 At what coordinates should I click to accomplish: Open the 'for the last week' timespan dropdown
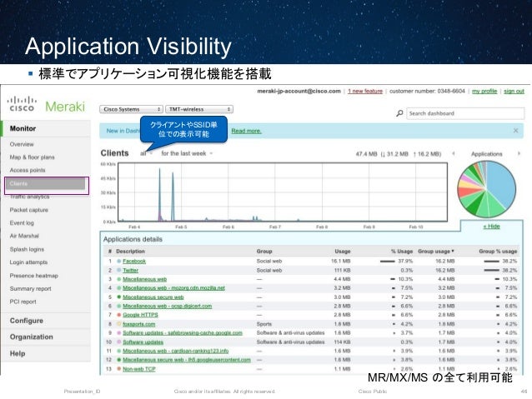(x=187, y=153)
